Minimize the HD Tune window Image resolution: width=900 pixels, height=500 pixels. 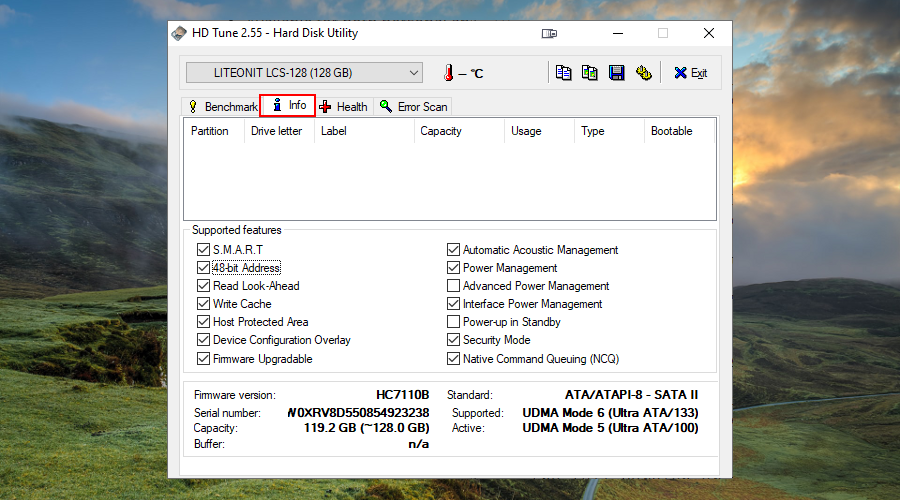tap(618, 33)
